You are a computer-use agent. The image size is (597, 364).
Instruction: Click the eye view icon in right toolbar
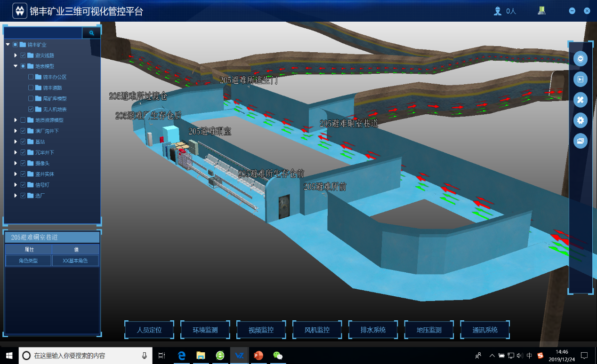coord(581,59)
